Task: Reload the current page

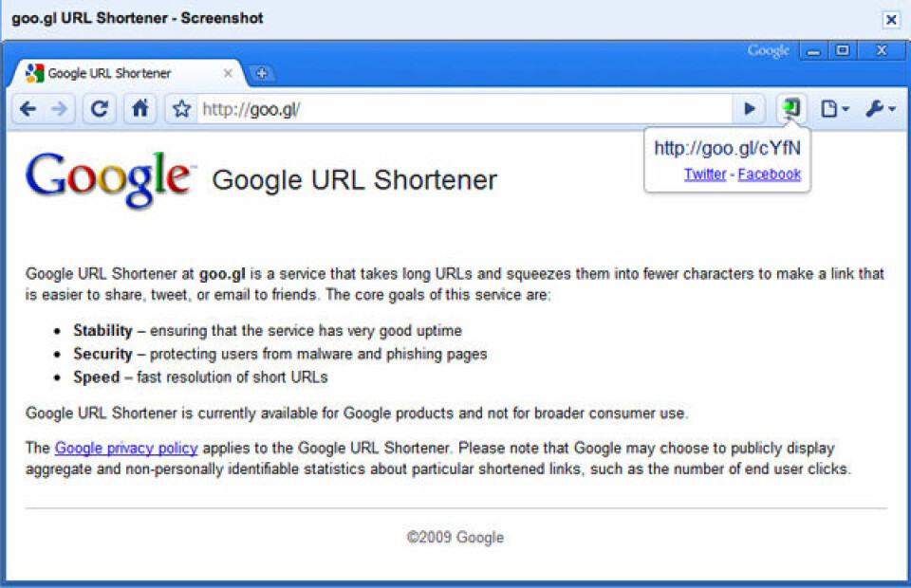Action: pyautogui.click(x=100, y=108)
